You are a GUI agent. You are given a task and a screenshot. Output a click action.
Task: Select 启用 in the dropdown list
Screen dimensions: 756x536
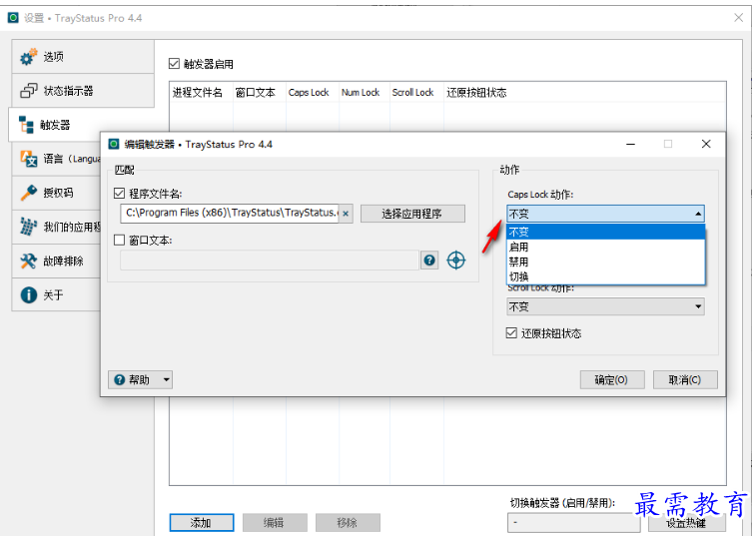point(606,247)
